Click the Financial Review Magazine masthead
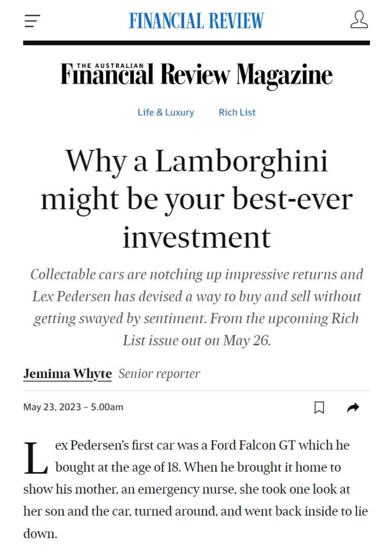Screen dimensions: 392x554 (x=196, y=74)
